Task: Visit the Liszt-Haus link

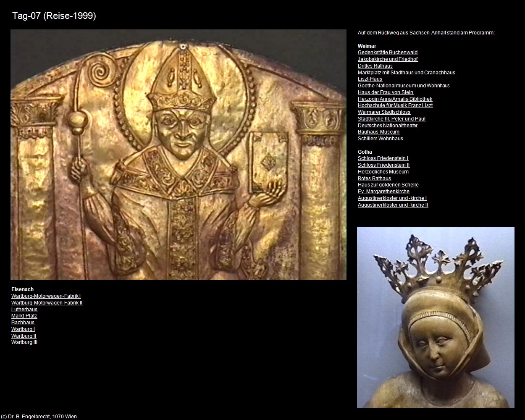Action: coord(370,79)
